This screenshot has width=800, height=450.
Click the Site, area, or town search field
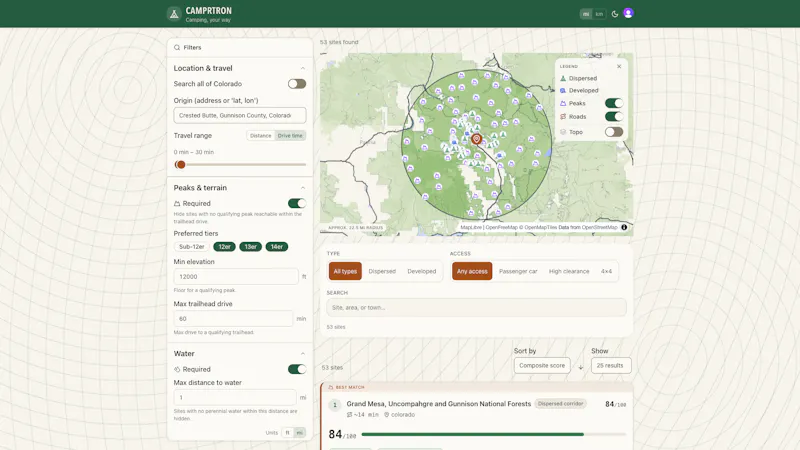point(477,308)
